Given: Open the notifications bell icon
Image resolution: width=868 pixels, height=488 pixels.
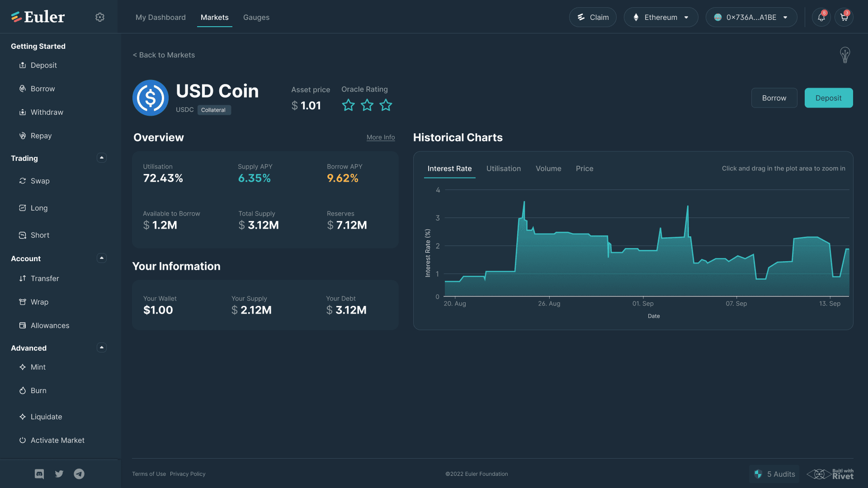Looking at the screenshot, I should coord(821,17).
